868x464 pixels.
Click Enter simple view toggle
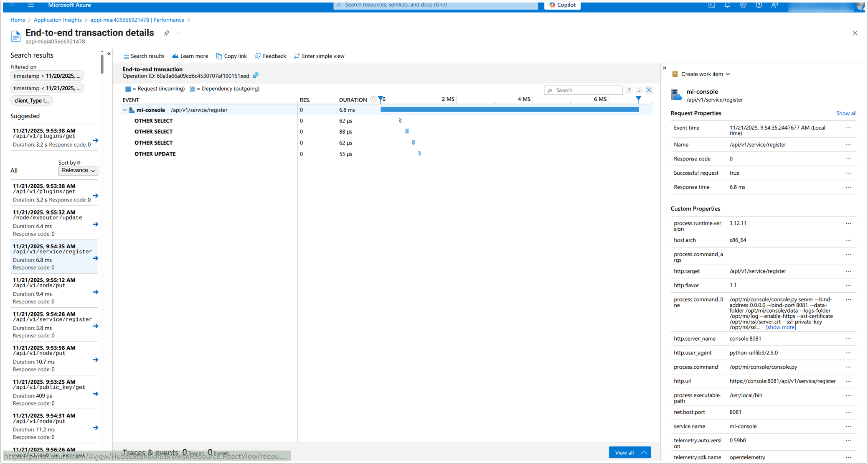coord(319,56)
